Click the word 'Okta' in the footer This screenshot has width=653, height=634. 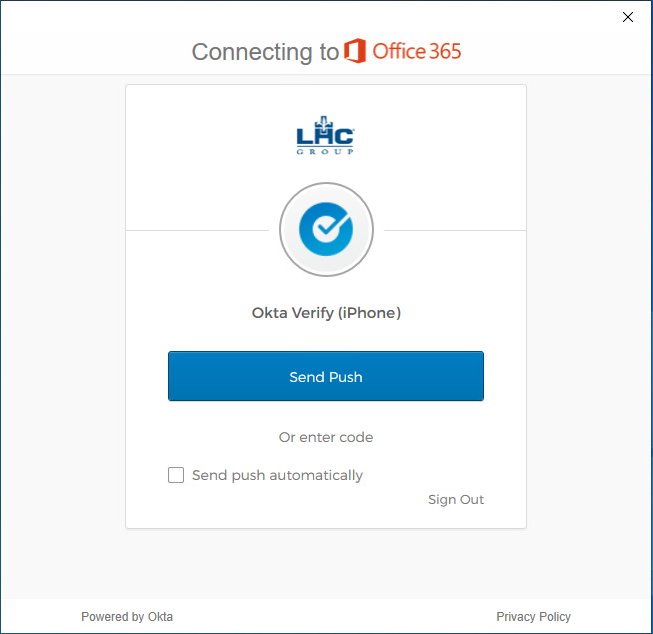pos(160,617)
